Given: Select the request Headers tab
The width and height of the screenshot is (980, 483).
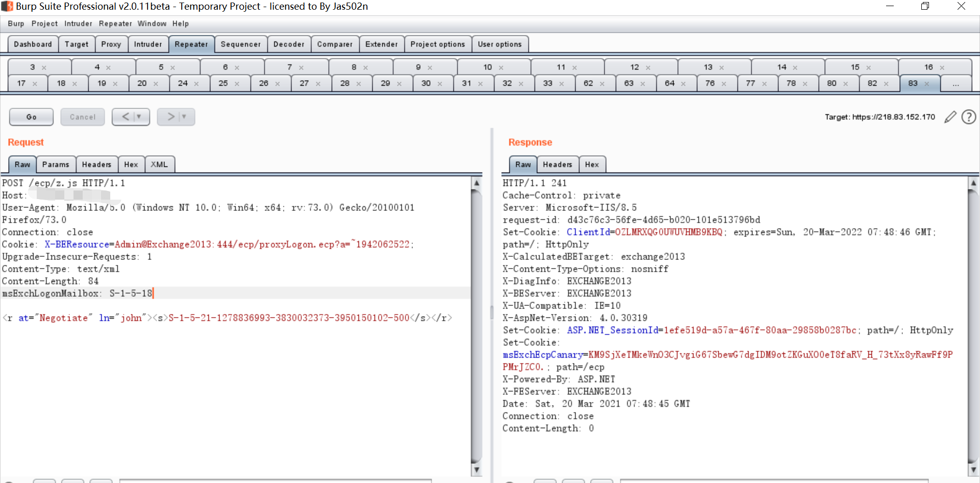Looking at the screenshot, I should (96, 164).
